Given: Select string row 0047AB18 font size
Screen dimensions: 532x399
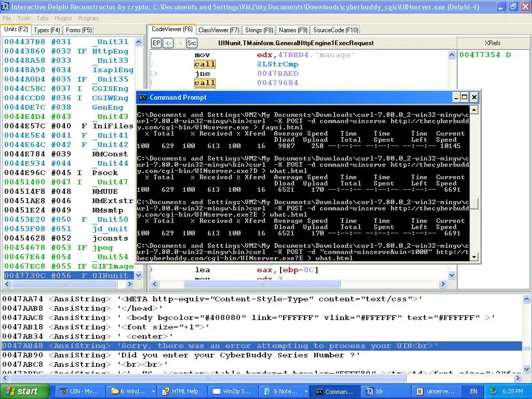Looking at the screenshot, I should 261,327.
